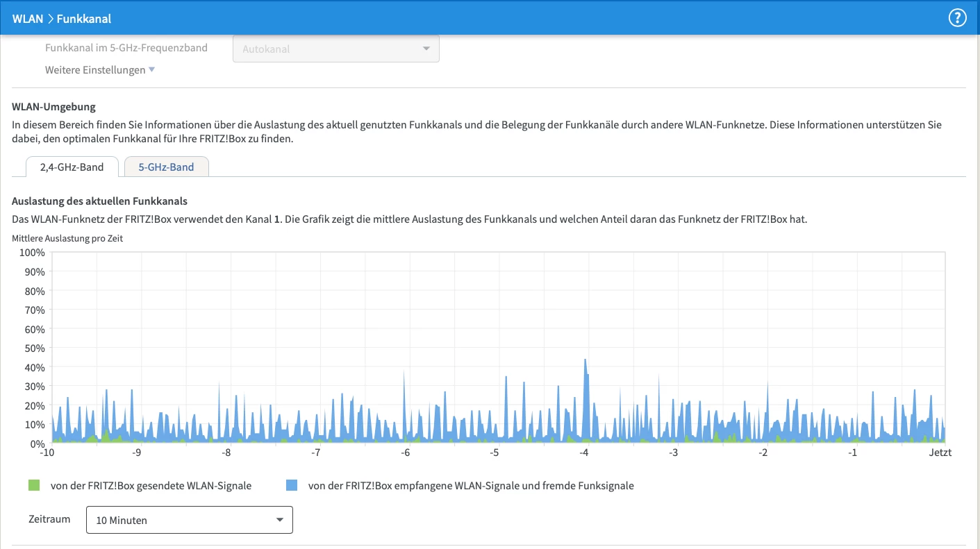Image resolution: width=980 pixels, height=549 pixels.
Task: Click the '50%' y-axis label
Action: click(35, 348)
